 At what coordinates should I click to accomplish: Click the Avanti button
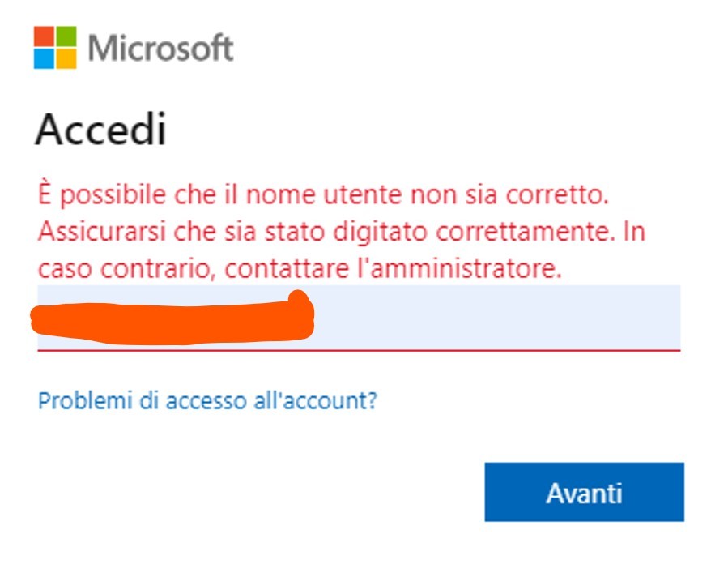point(584,492)
